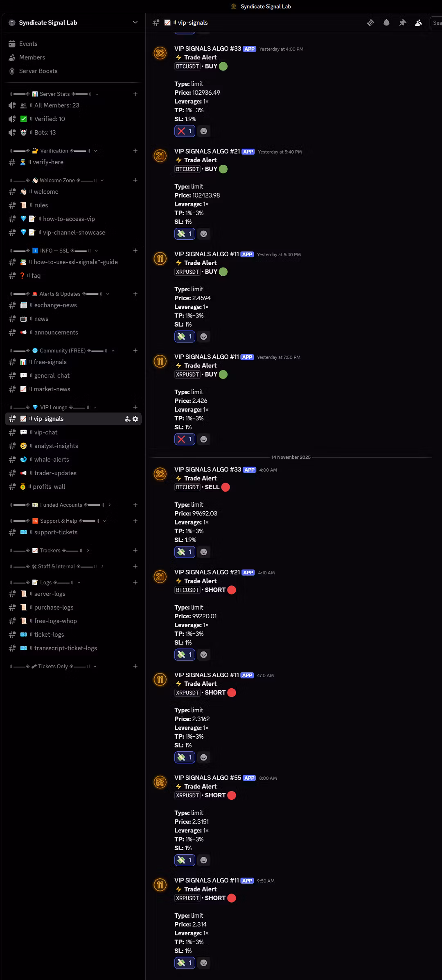The image size is (442, 980).
Task: Toggle money reaction on ALGO #21 SHORT alert
Action: [x=185, y=655]
